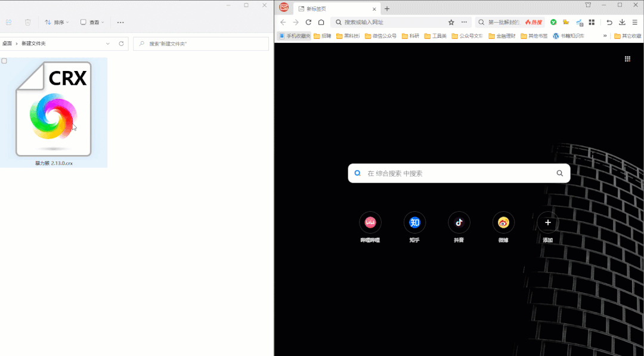Screen dimensions: 644x356
Task: Select the CRX file thumbnail in Explorer
Action: [x=54, y=109]
